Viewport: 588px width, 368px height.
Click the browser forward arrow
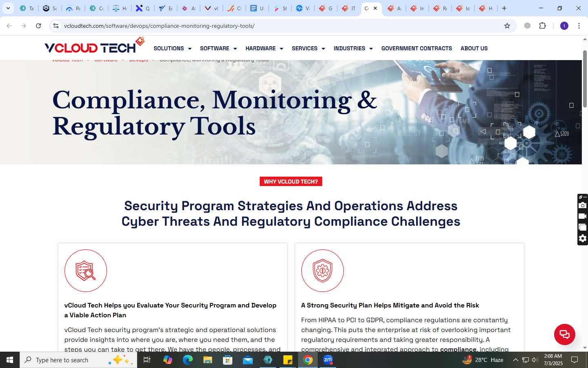click(24, 26)
